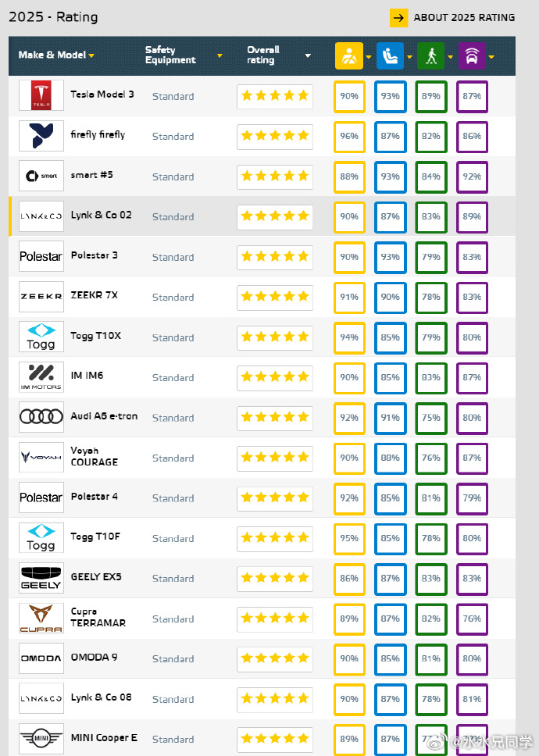Expand the Safety Equipment dropdown arrow

pos(220,55)
